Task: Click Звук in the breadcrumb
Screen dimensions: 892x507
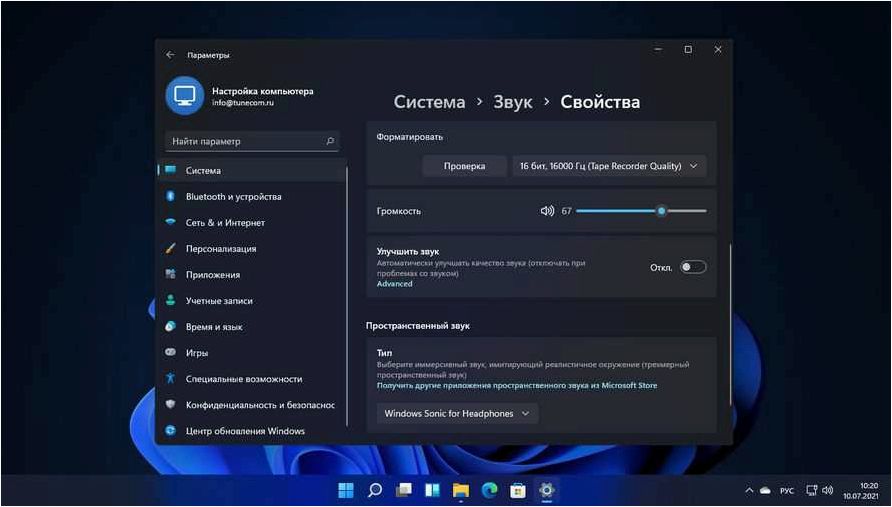Action: click(513, 102)
